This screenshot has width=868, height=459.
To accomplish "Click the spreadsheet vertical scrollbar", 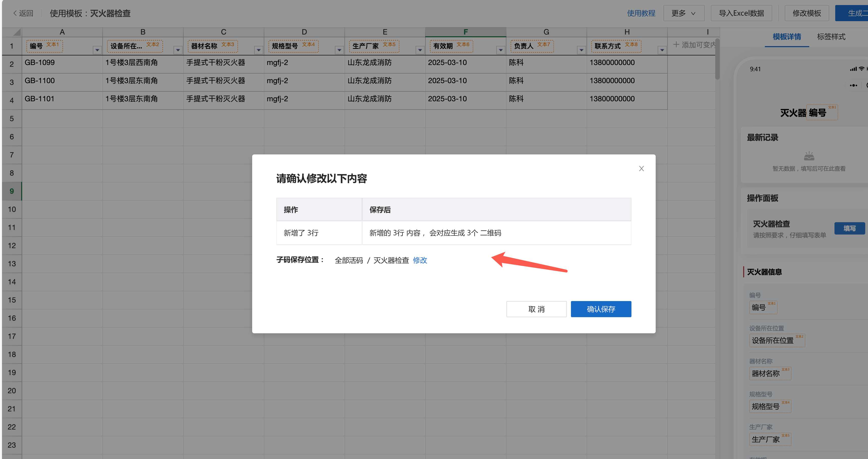I will (x=717, y=59).
